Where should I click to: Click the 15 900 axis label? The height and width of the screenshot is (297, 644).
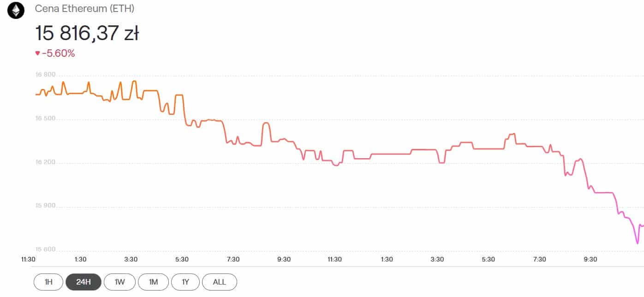click(45, 206)
